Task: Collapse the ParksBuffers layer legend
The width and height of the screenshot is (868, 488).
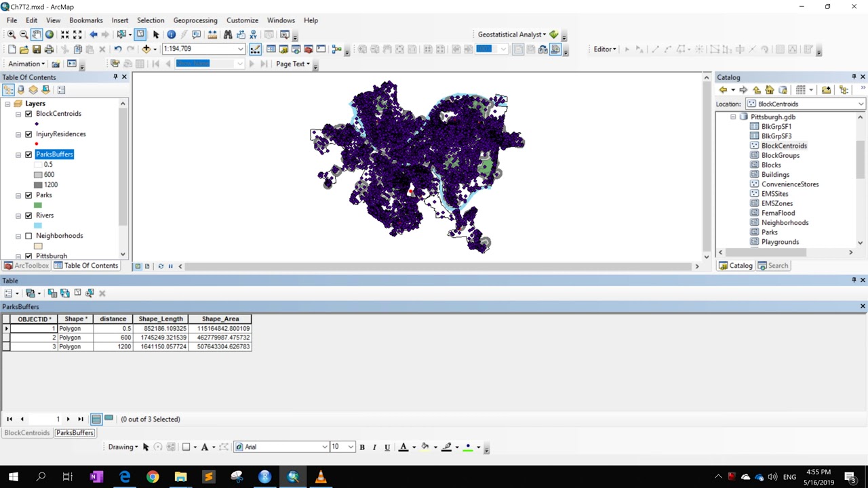Action: coord(18,155)
